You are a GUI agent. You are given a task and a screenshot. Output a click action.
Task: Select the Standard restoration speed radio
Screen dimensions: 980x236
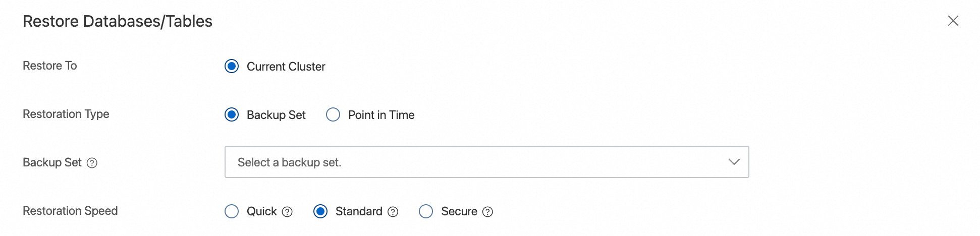point(320,211)
